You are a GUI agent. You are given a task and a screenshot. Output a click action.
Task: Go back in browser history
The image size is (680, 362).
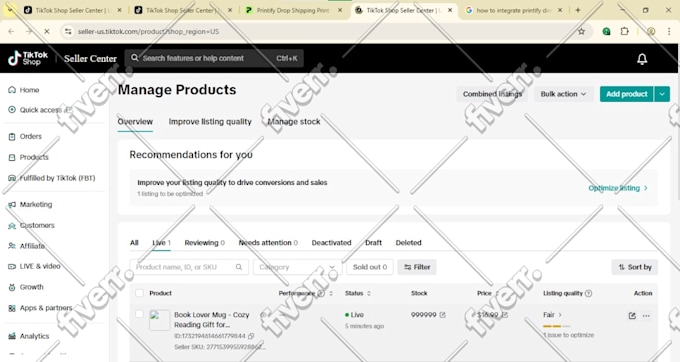(11, 31)
